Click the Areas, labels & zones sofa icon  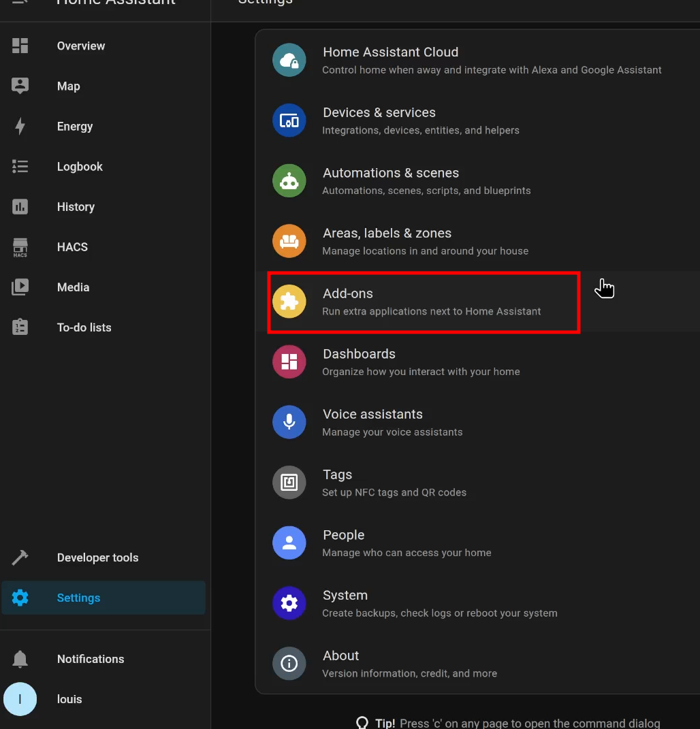click(289, 241)
